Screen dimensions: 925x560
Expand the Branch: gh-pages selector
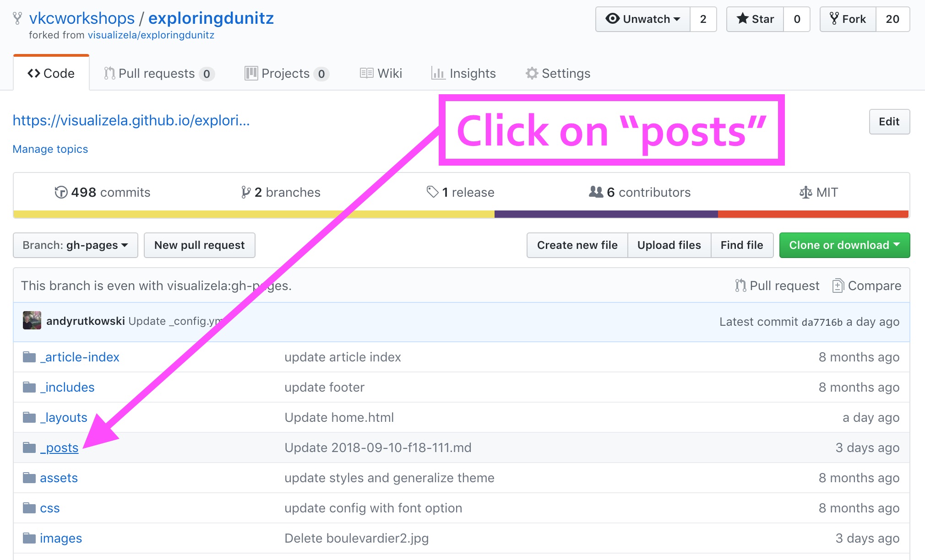[76, 245]
